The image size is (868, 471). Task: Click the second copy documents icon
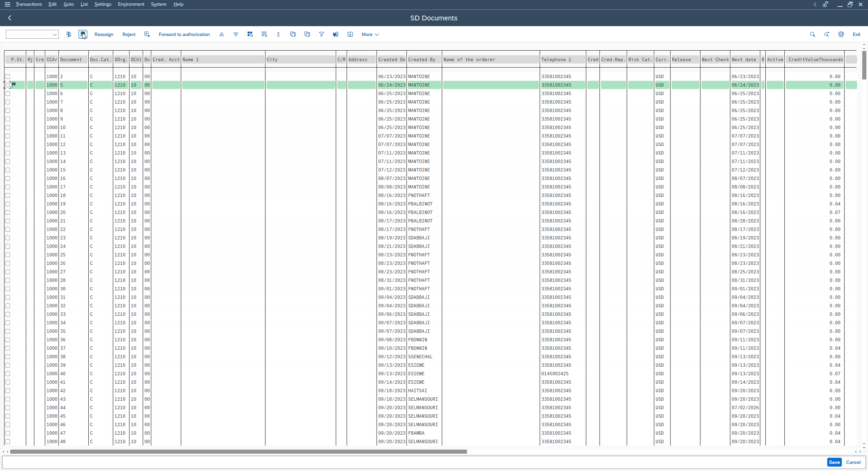307,34
